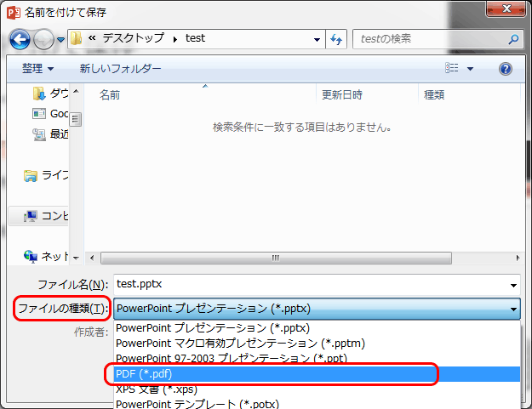Click horizontal scrollbar in file list
Image resolution: width=532 pixels, height=409 pixels.
[x=274, y=258]
